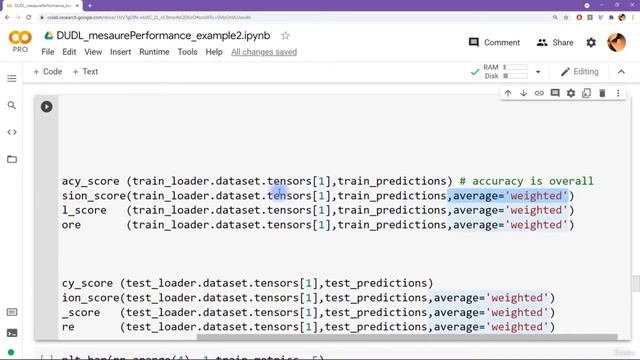Click the Disk usage bar

pos(515,76)
